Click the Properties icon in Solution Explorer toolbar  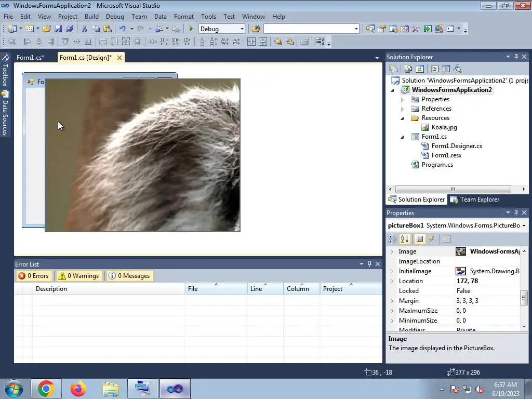pyautogui.click(x=393, y=69)
